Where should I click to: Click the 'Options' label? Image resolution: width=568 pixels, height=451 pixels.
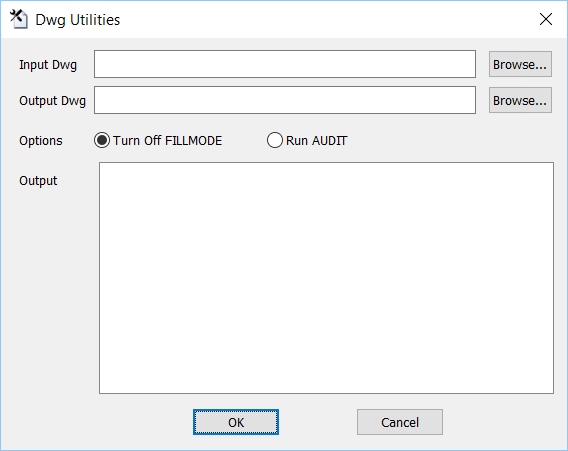tap(41, 141)
